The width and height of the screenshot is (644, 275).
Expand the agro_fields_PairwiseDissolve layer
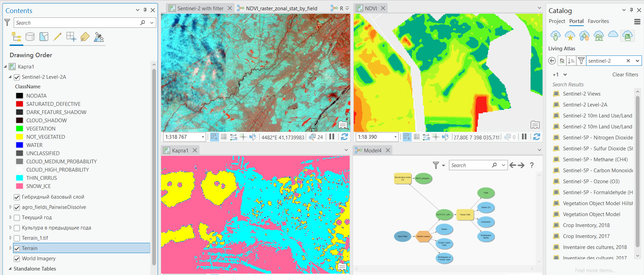pyautogui.click(x=11, y=207)
